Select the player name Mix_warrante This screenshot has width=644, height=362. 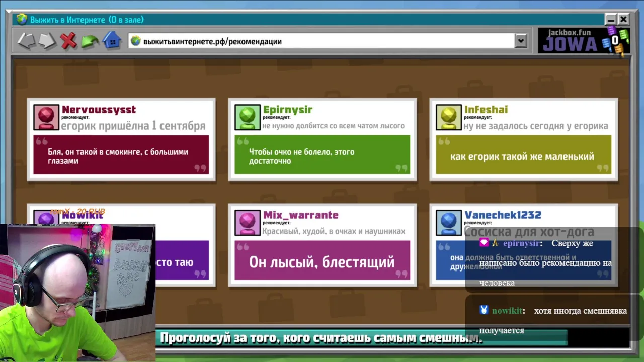click(301, 215)
